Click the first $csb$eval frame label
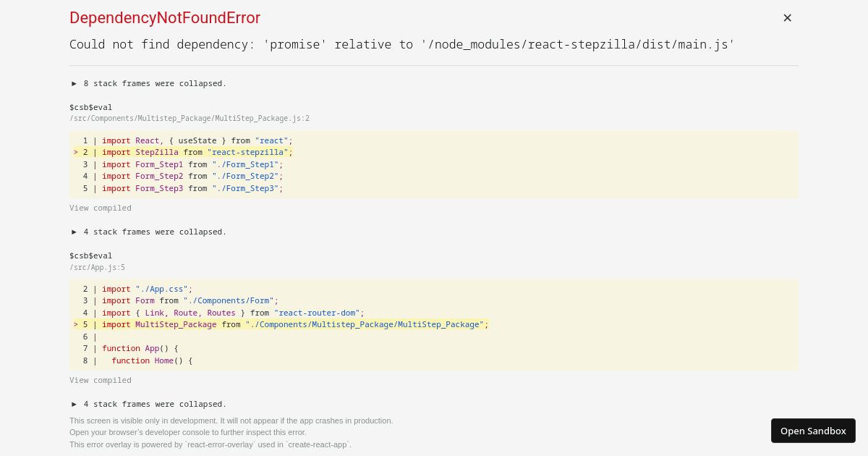The image size is (868, 456). click(x=90, y=106)
